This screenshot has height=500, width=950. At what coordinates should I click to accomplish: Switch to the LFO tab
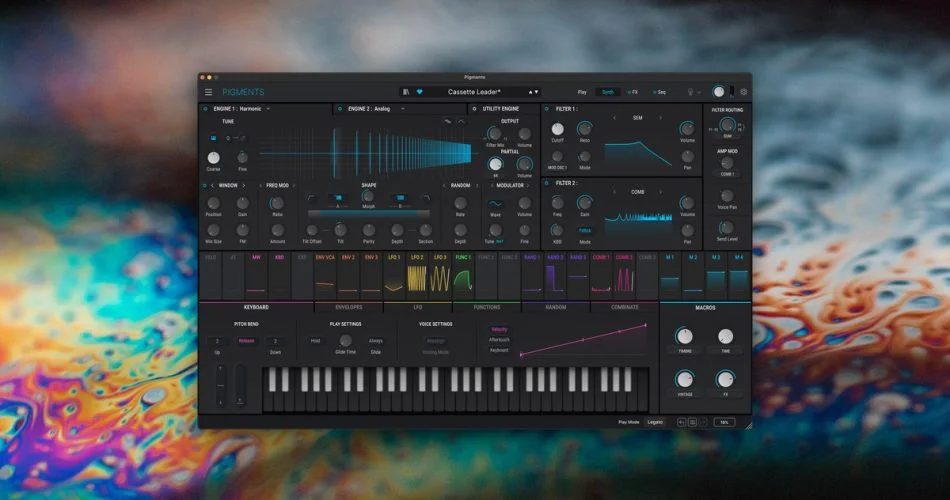point(417,307)
